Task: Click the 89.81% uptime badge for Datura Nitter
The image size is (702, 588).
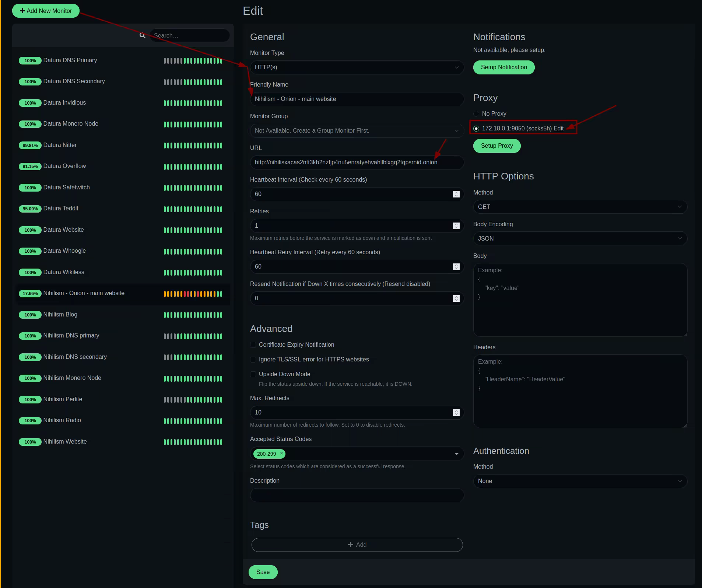Action: (30, 145)
